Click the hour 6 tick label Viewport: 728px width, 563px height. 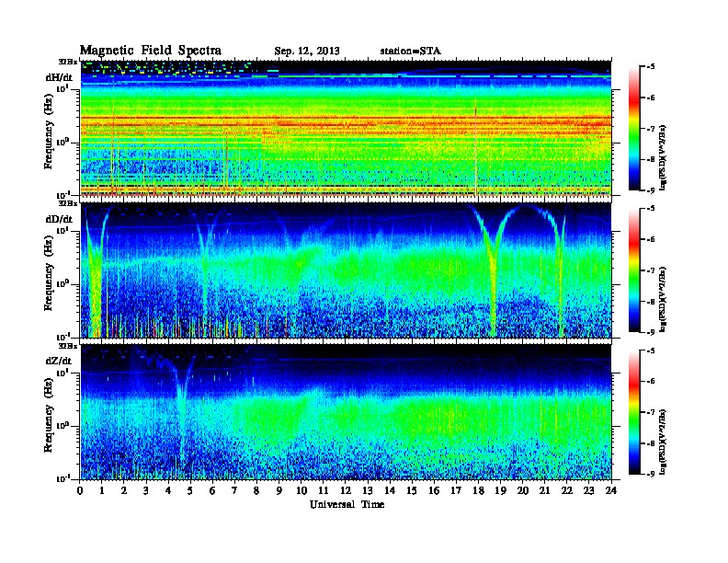212,490
